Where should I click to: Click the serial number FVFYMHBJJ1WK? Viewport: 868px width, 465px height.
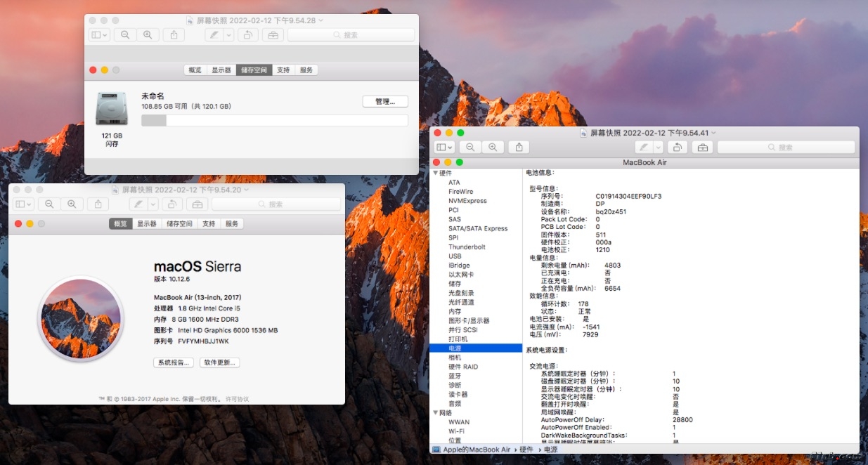tap(203, 341)
